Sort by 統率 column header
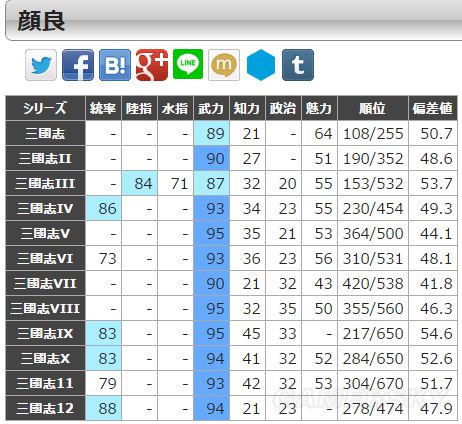Screen dimensions: 462x424 103,108
